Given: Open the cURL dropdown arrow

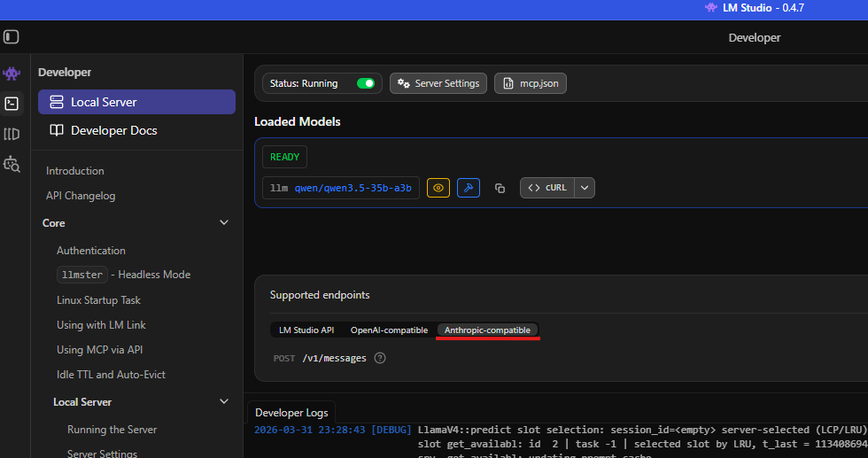Looking at the screenshot, I should pyautogui.click(x=585, y=188).
